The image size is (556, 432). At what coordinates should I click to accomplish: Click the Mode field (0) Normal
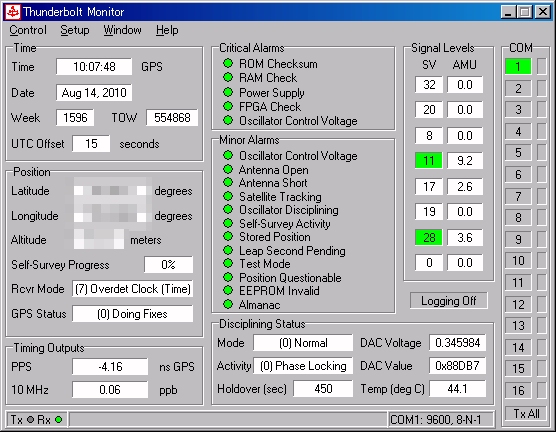pyautogui.click(x=303, y=343)
